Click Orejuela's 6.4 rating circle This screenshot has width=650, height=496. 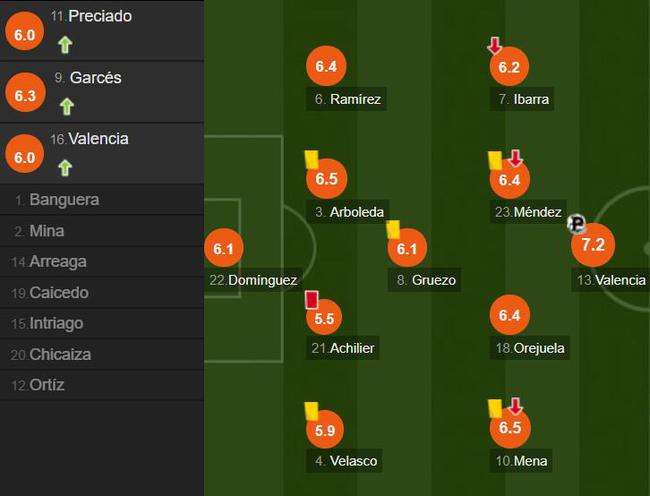point(509,315)
